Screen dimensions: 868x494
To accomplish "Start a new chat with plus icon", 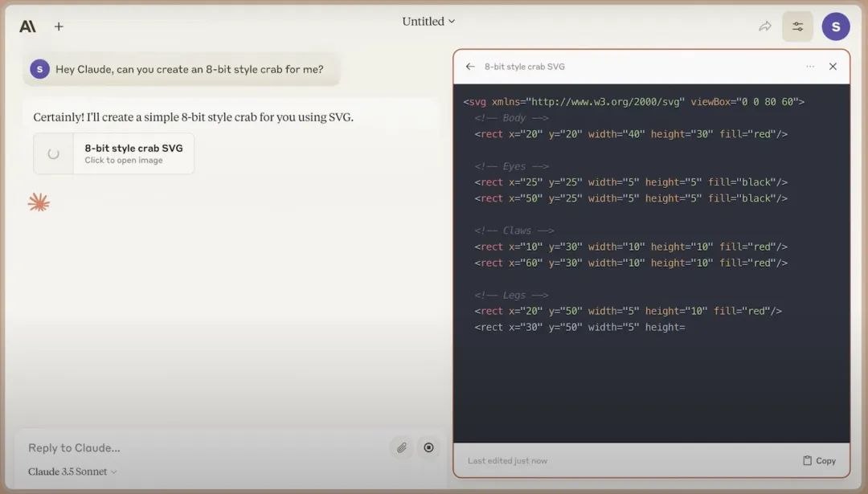I will (59, 27).
